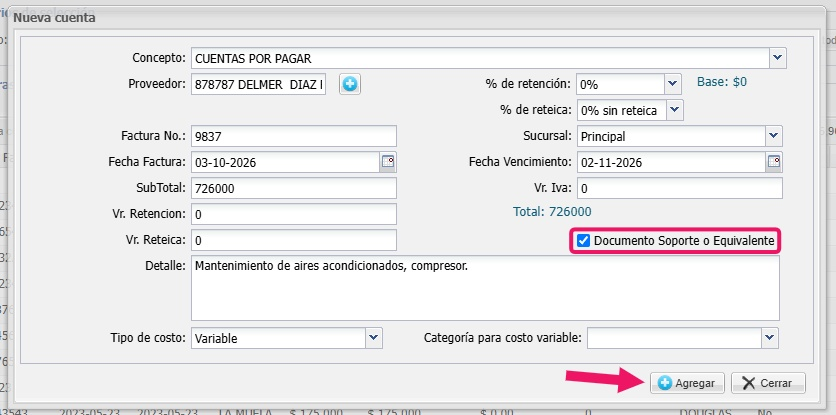
Task: Click the SubTotal field
Action: click(x=294, y=188)
